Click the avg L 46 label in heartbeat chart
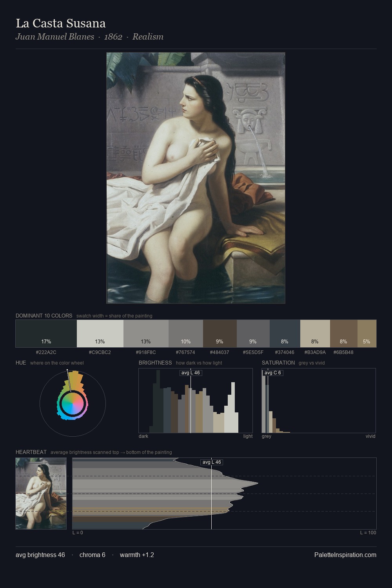This screenshot has width=392, height=588. coord(212,462)
